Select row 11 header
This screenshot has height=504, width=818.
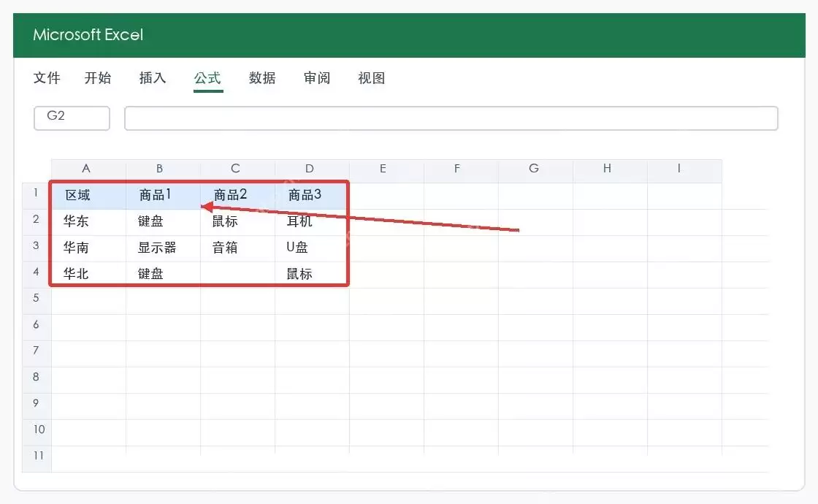pos(37,459)
